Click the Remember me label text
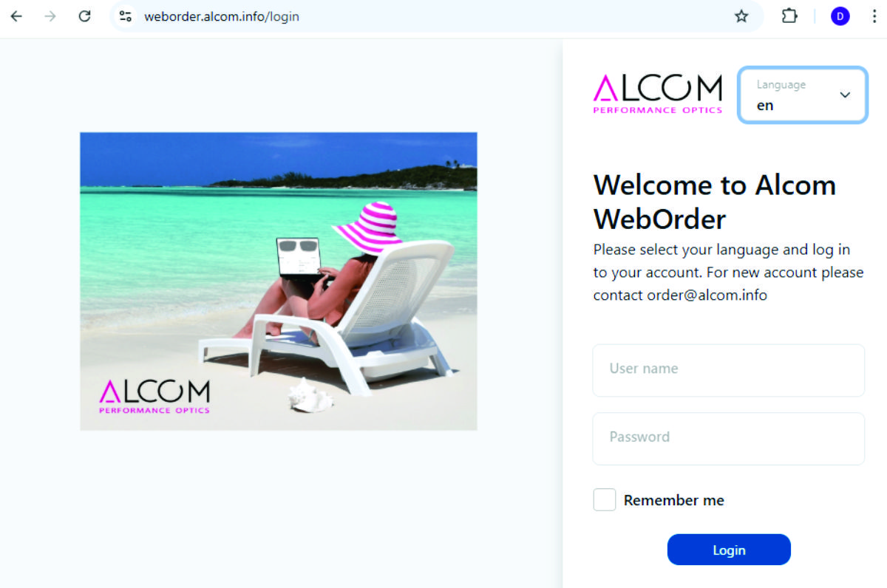This screenshot has height=588, width=887. click(674, 500)
